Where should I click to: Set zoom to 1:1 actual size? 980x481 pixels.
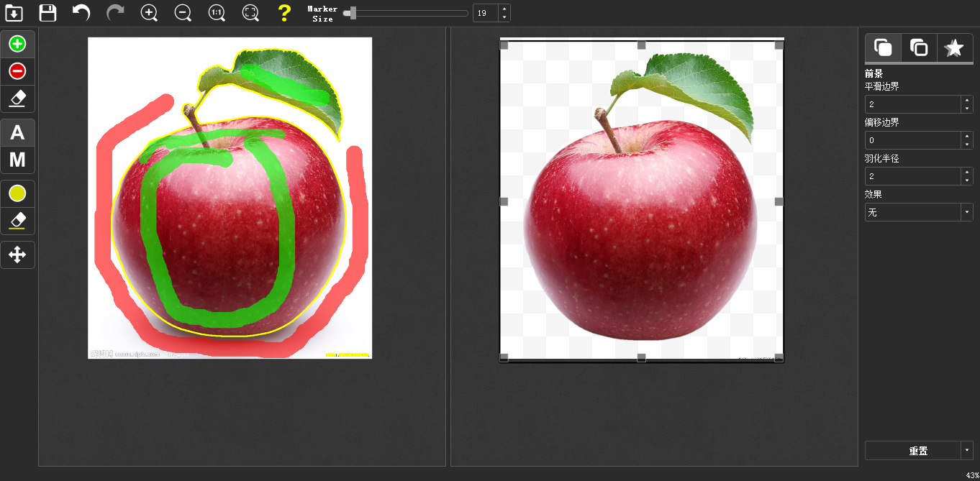click(x=217, y=13)
